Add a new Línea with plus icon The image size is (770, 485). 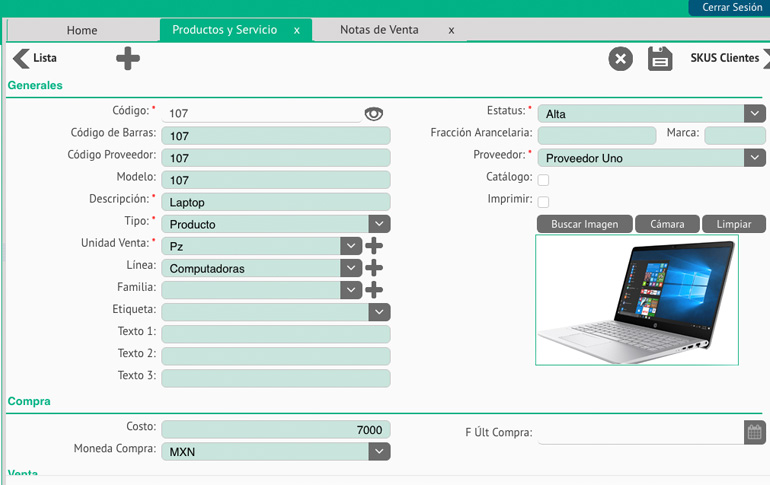374,268
